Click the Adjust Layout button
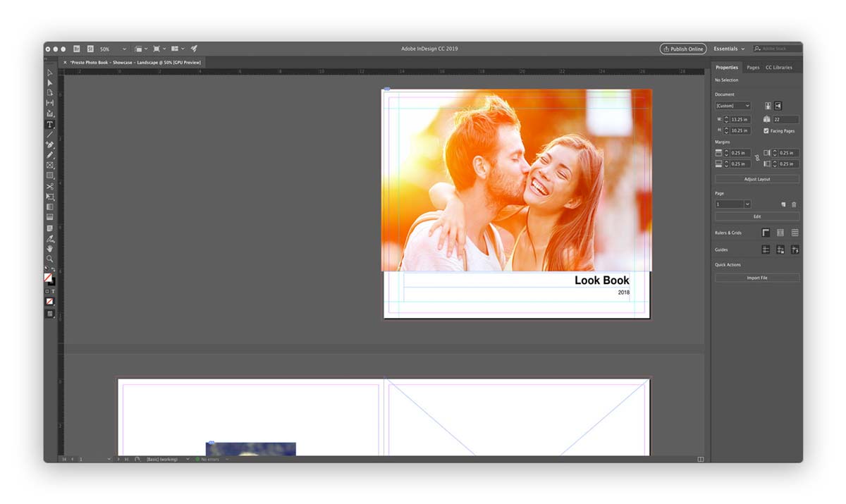The image size is (846, 504). coord(757,179)
